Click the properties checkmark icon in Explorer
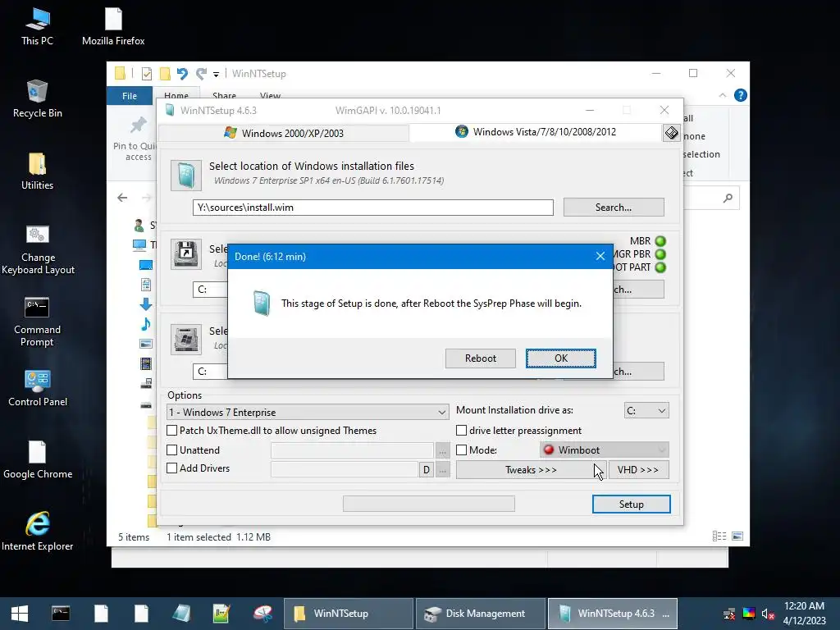 (x=146, y=73)
